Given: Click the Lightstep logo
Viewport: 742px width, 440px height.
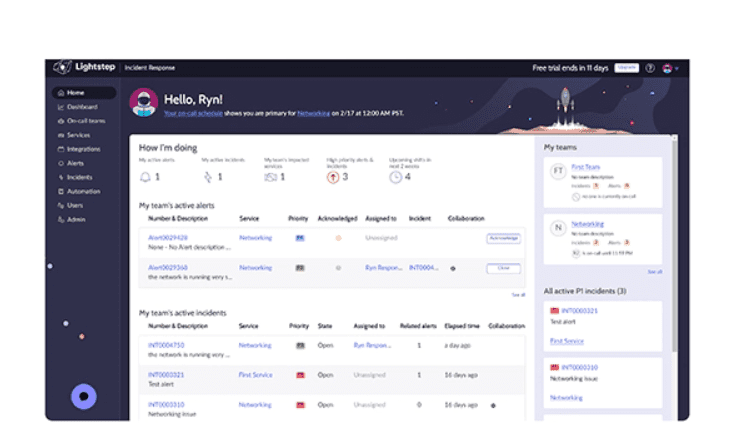Looking at the screenshot, I should coord(84,67).
